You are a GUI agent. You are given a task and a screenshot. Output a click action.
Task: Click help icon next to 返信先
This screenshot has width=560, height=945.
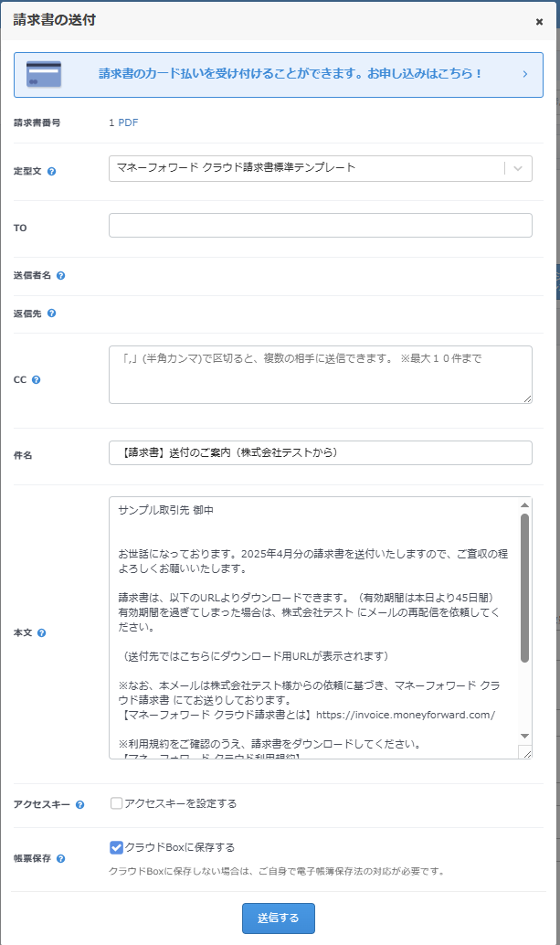(x=52, y=313)
